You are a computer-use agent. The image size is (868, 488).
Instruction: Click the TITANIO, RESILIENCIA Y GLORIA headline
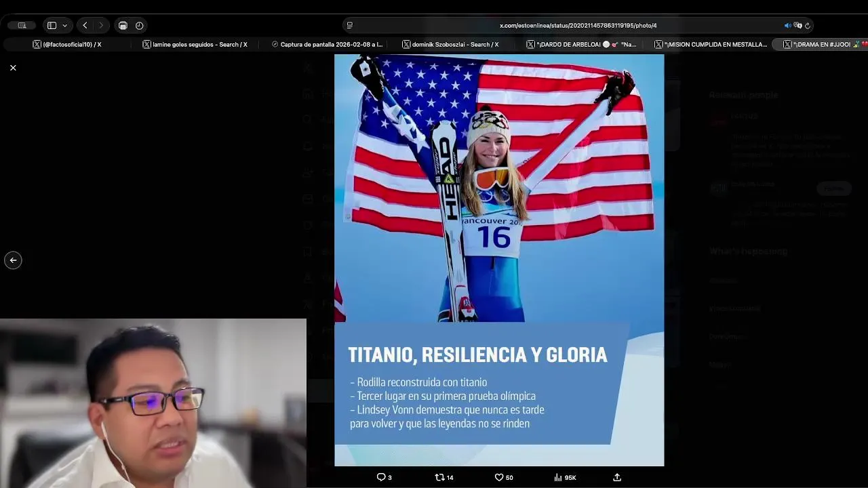(x=477, y=355)
